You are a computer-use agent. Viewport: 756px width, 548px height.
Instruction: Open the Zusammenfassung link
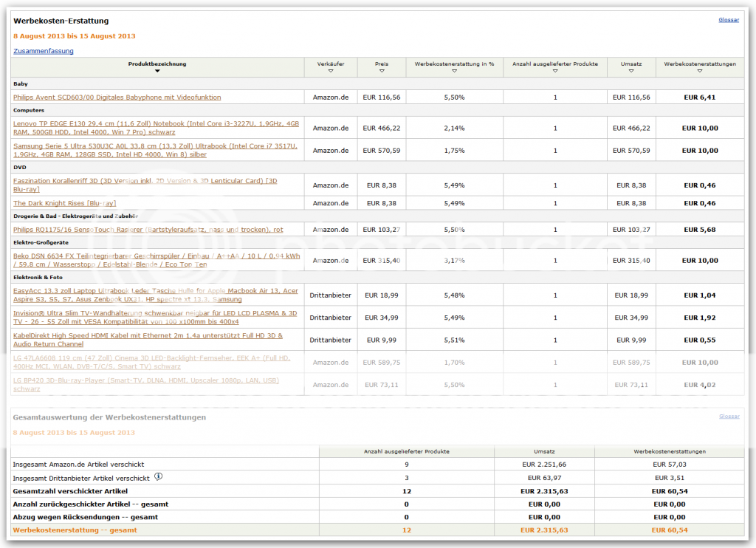(x=44, y=51)
